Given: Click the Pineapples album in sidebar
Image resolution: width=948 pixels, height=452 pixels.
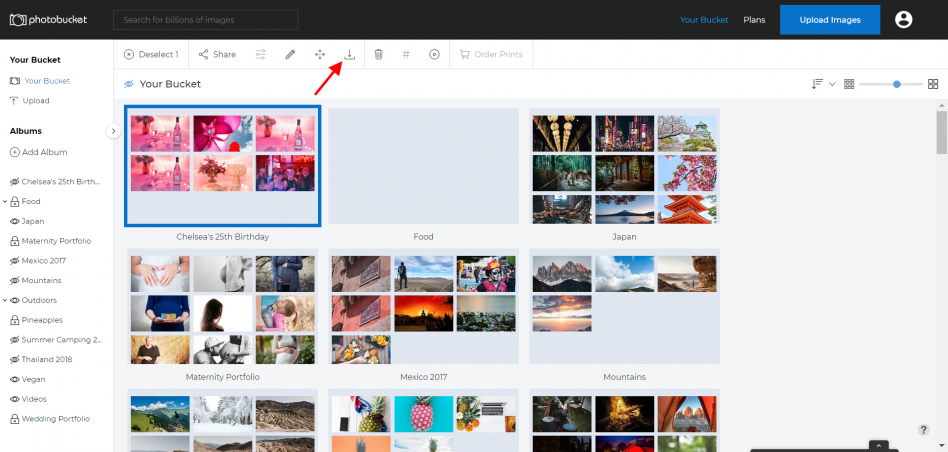Looking at the screenshot, I should coord(42,320).
